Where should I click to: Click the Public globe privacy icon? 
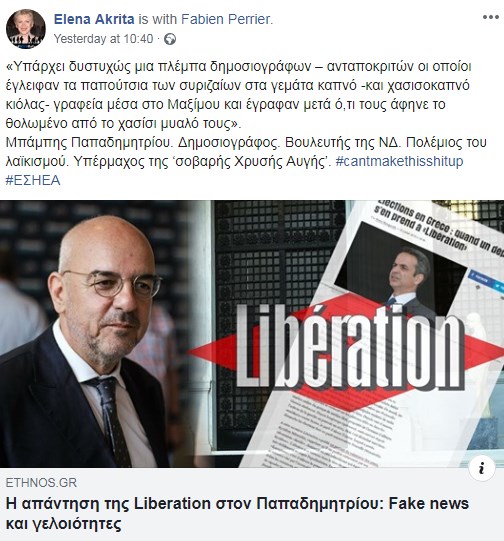coord(169,39)
